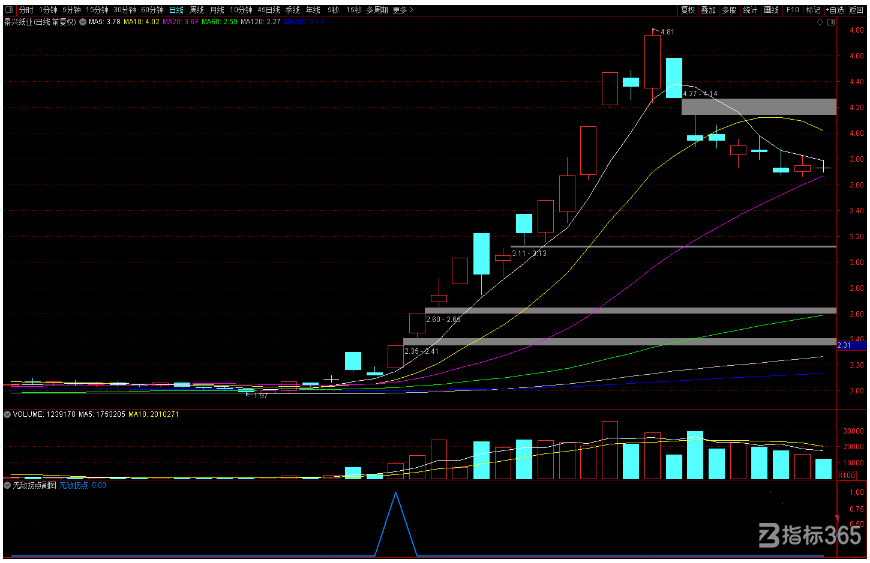The height and width of the screenshot is (563, 870).
Task: Expand 无敌拐点 indicator dropdown arrow
Action: tap(8, 485)
